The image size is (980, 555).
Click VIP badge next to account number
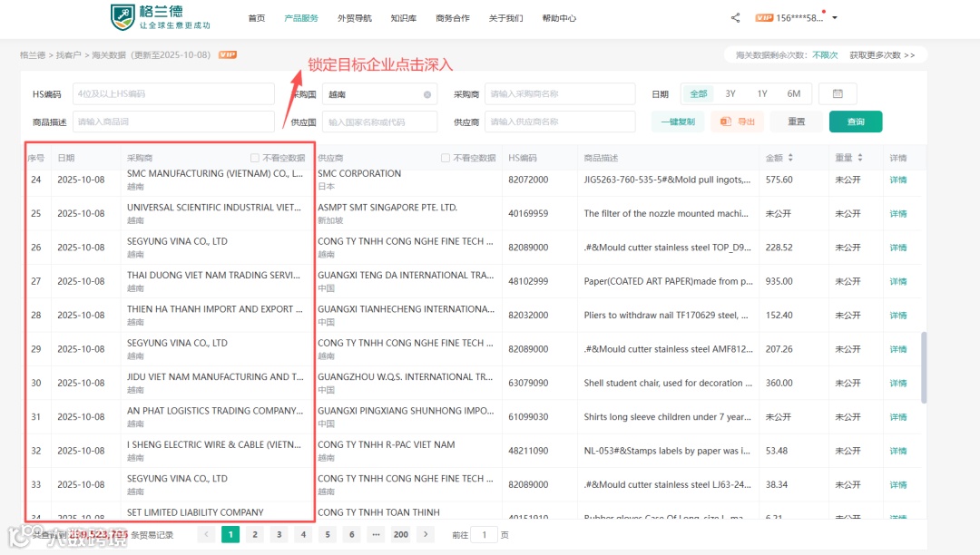pyautogui.click(x=764, y=18)
